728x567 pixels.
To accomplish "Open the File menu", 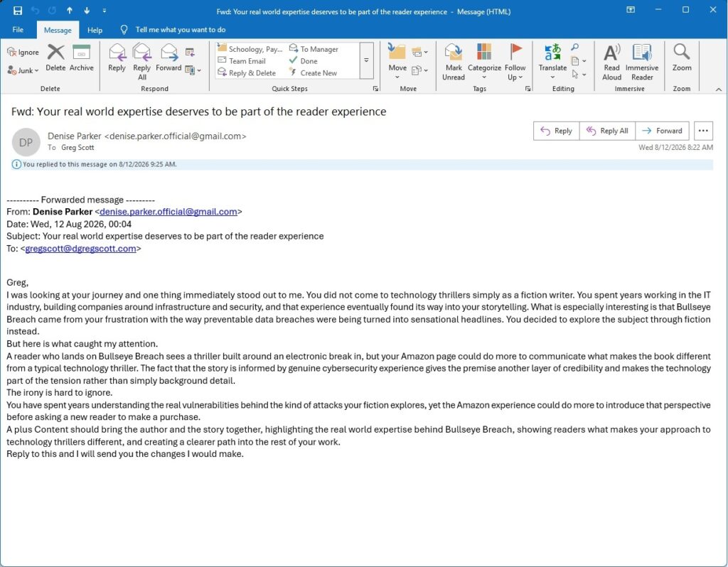I will click(18, 30).
